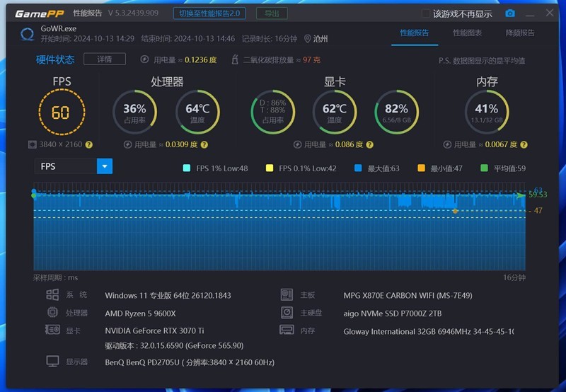Image resolution: width=566 pixels, height=392 pixels.
Task: Click the graphics card icon beside 显卡
Action: click(52, 330)
